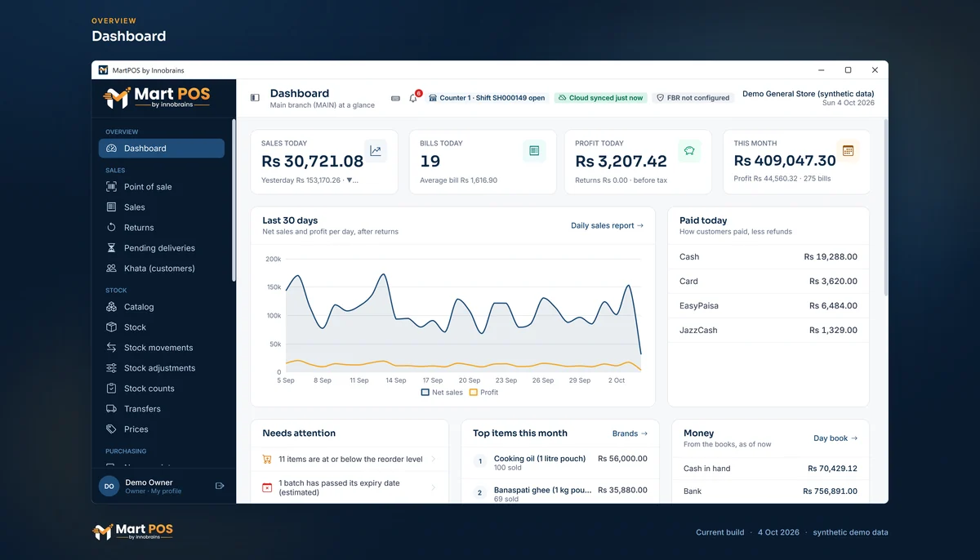
Task: Open the Daily sales report link
Action: pos(607,225)
